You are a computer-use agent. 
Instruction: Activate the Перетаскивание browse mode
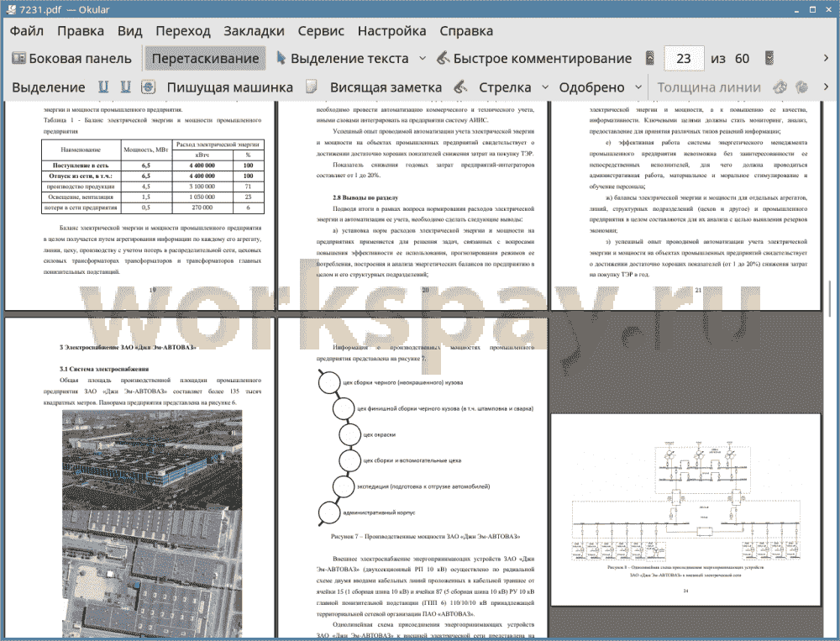click(205, 59)
